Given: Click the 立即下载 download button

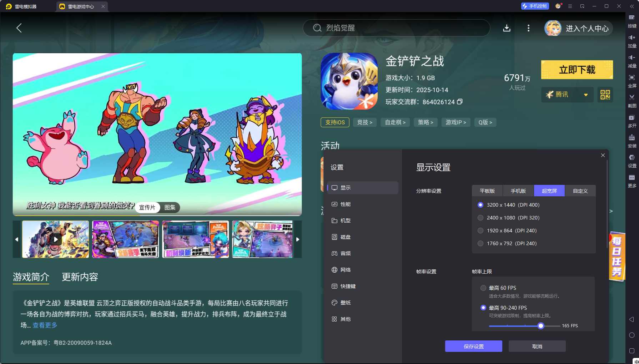Looking at the screenshot, I should [x=577, y=70].
